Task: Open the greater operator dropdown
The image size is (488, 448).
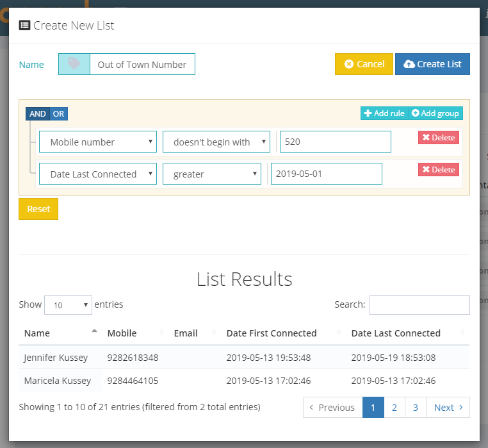Action: pos(211,174)
